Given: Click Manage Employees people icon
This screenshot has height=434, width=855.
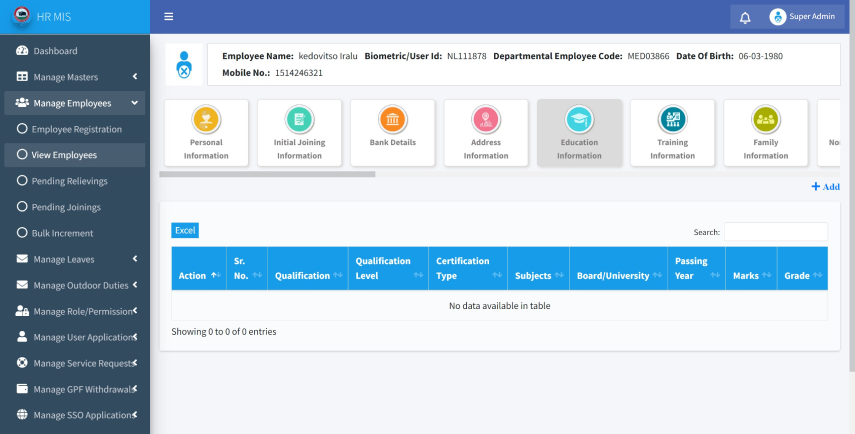Looking at the screenshot, I should pos(22,103).
